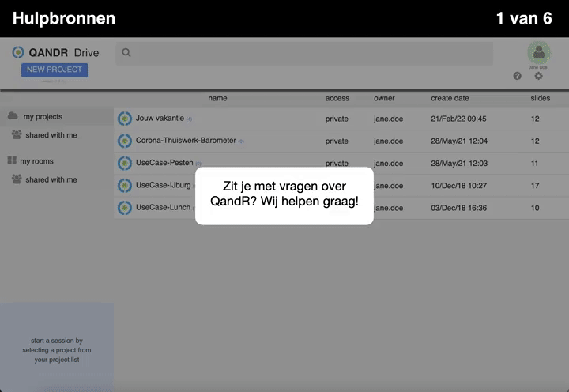This screenshot has width=569, height=392.
Task: Sort by the name column header
Action: [217, 98]
